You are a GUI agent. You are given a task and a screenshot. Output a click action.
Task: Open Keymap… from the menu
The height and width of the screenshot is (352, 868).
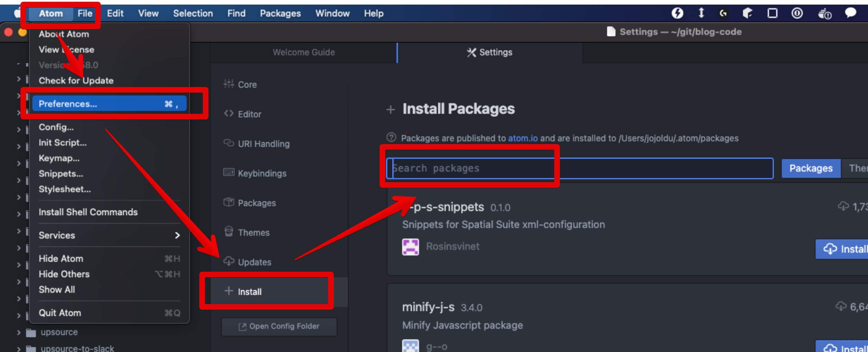click(109, 158)
